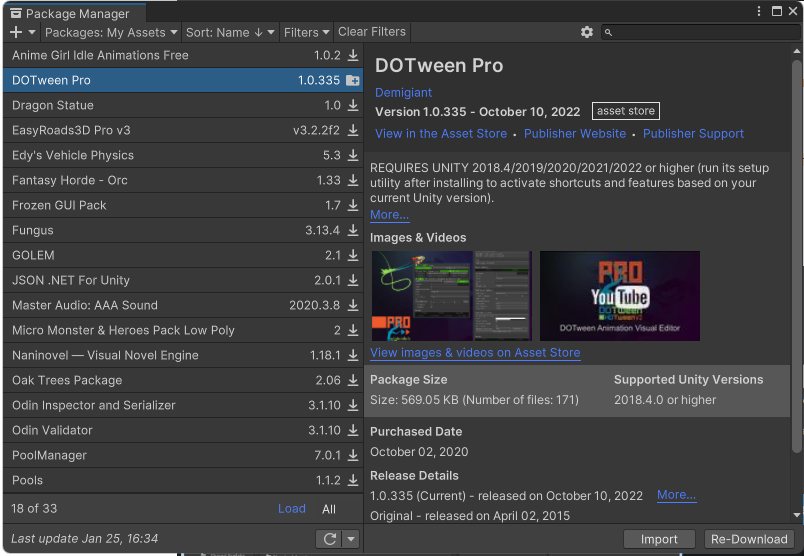
Task: Download JSON .NET For Unity
Action: click(353, 281)
